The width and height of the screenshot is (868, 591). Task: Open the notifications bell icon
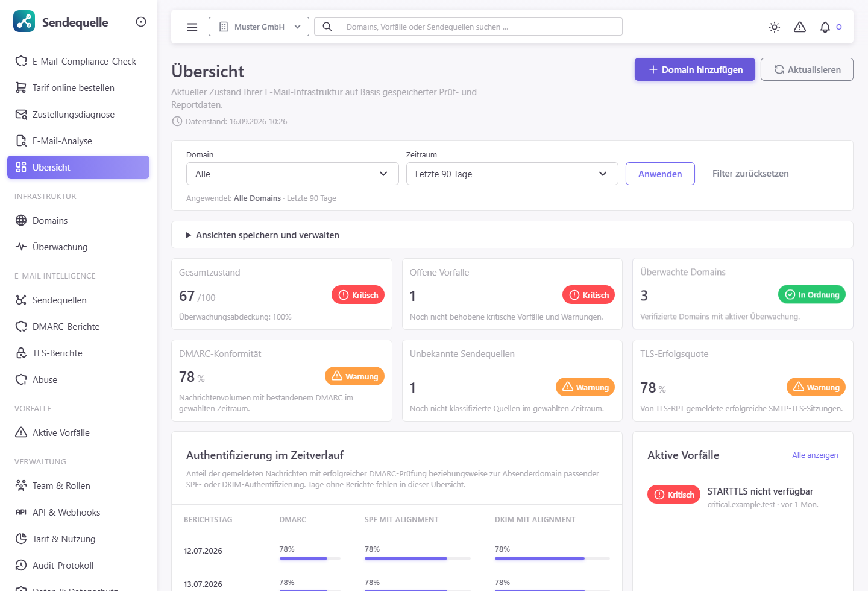825,27
